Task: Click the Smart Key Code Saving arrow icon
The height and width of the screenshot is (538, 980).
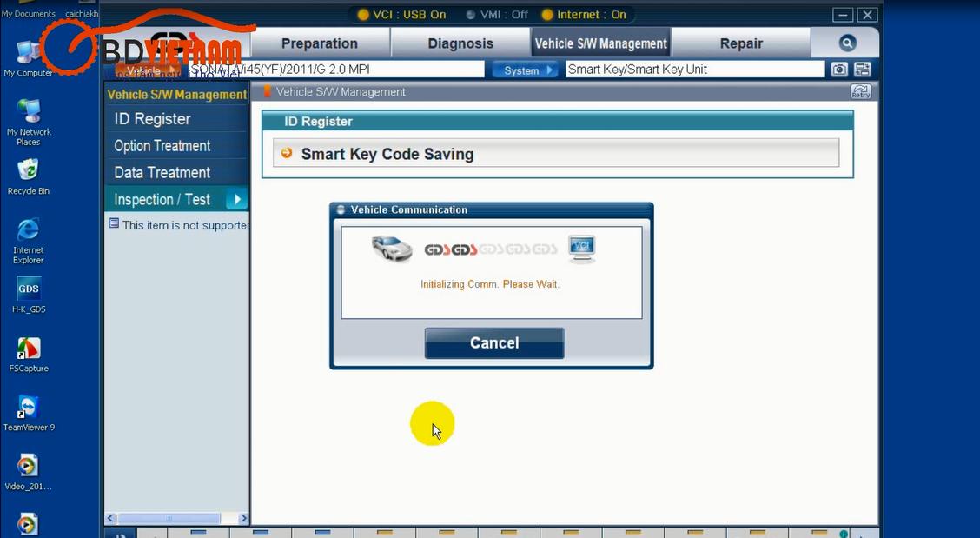Action: coord(287,153)
